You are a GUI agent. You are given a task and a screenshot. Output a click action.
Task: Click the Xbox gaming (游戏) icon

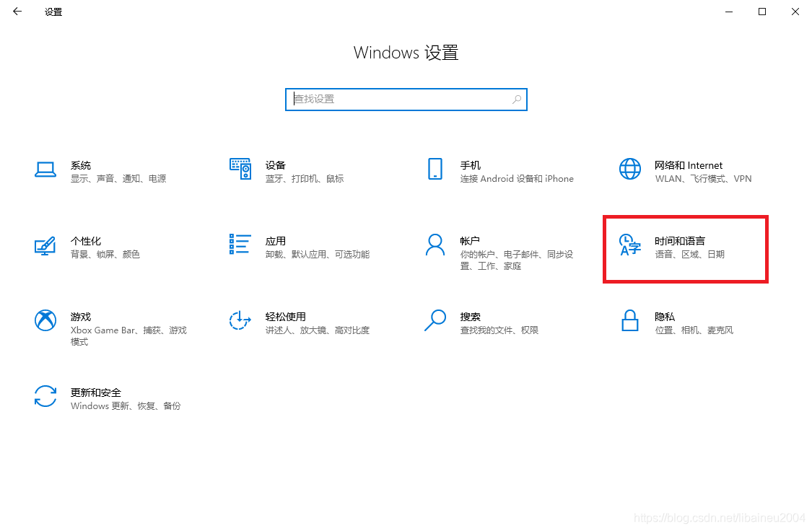(45, 320)
